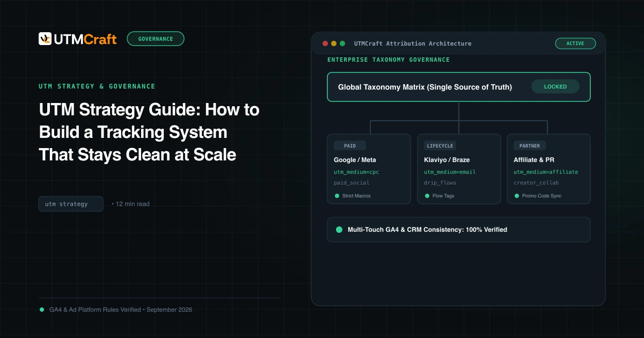The width and height of the screenshot is (644, 338).
Task: Select the GOVERNANCE pill badge
Action: [156, 39]
